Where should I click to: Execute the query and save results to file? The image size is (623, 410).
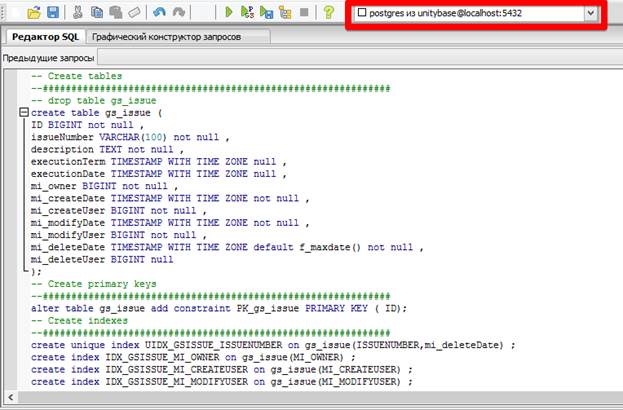click(266, 12)
